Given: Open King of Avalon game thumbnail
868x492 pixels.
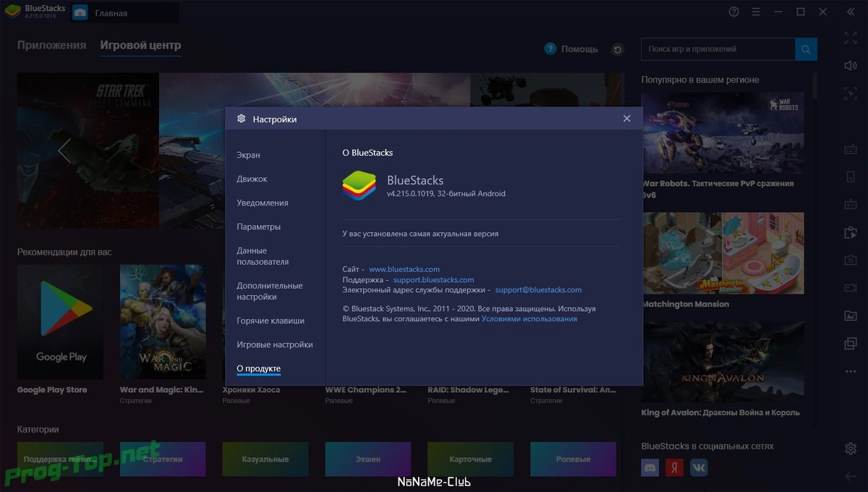Looking at the screenshot, I should pyautogui.click(x=723, y=362).
